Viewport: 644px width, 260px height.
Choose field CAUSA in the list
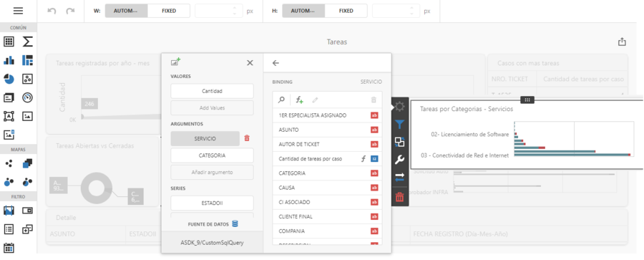(x=327, y=188)
